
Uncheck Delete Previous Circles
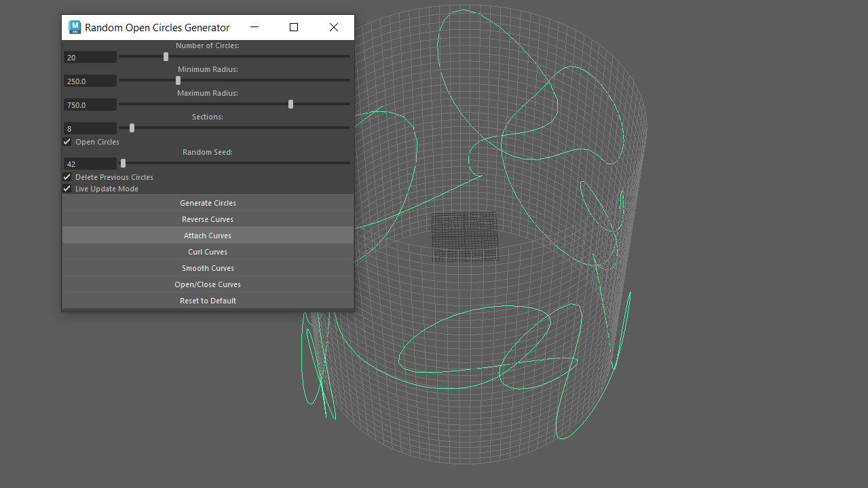[67, 176]
